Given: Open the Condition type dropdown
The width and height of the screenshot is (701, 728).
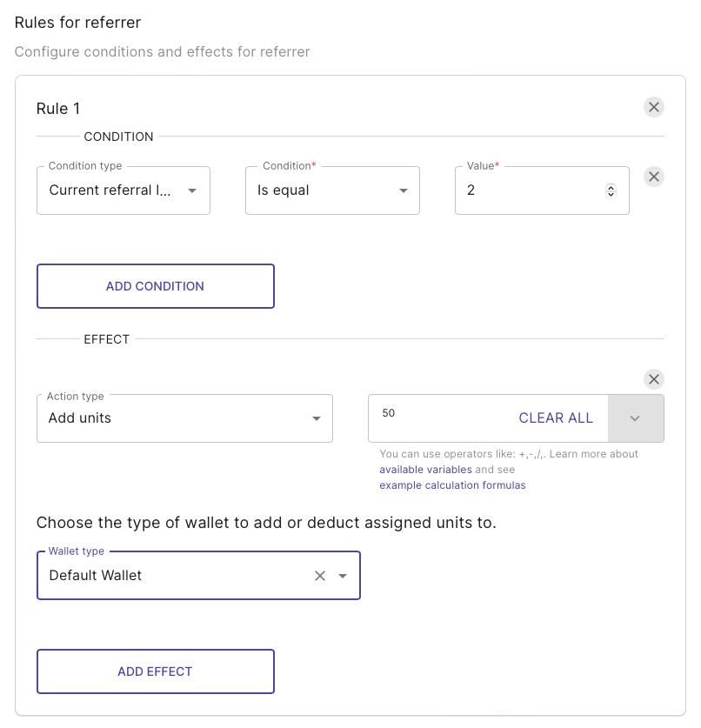Looking at the screenshot, I should [x=124, y=190].
